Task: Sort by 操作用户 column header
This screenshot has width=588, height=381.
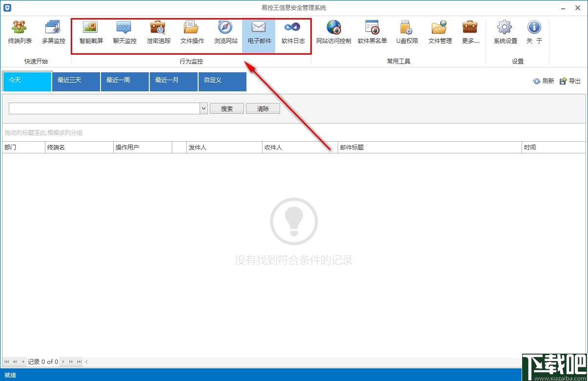Action: (x=143, y=148)
